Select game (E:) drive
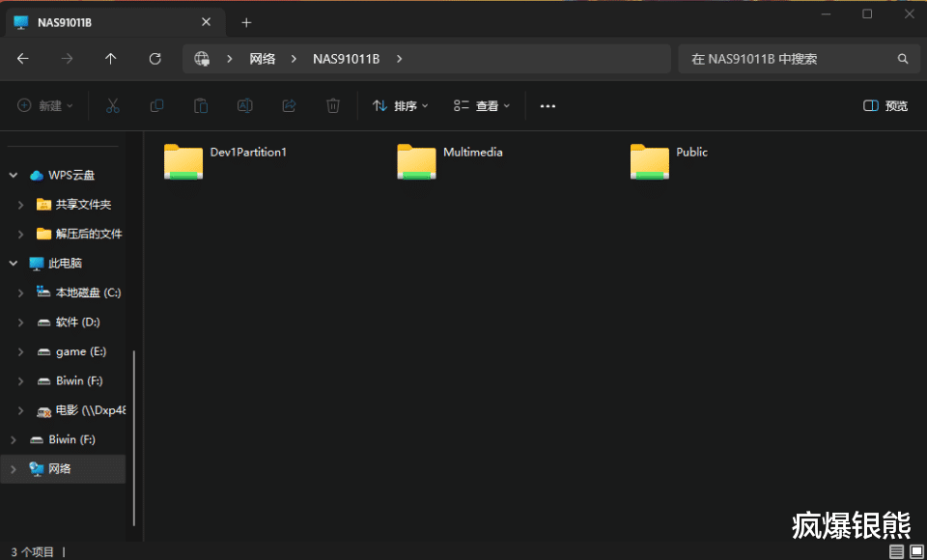The image size is (927, 560). pos(81,351)
